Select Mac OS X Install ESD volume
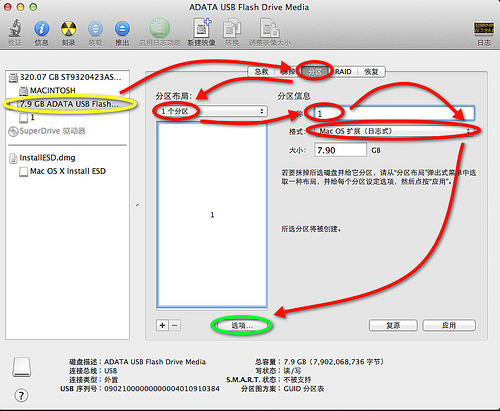Screen dimensions: 500x411 [63, 171]
